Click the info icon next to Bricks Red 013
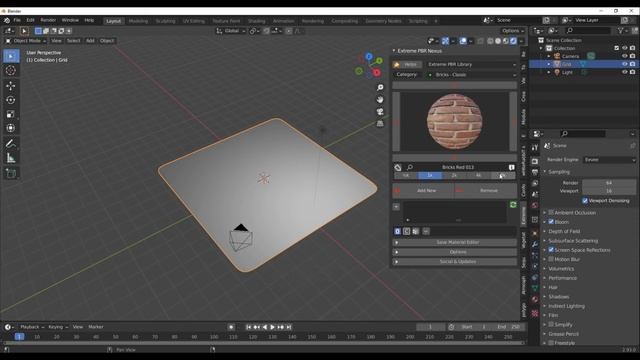Viewport: 640px width, 360px height. [x=511, y=167]
